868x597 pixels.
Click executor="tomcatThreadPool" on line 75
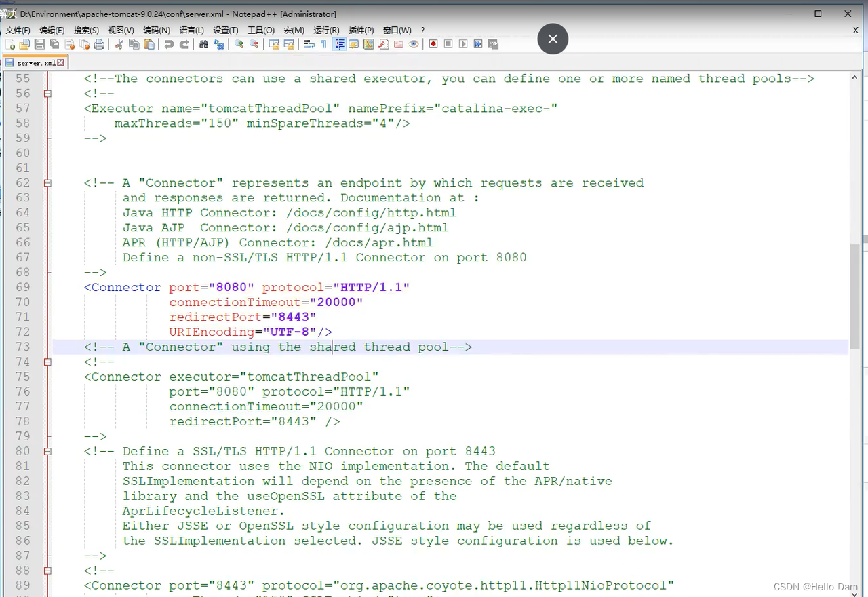274,377
